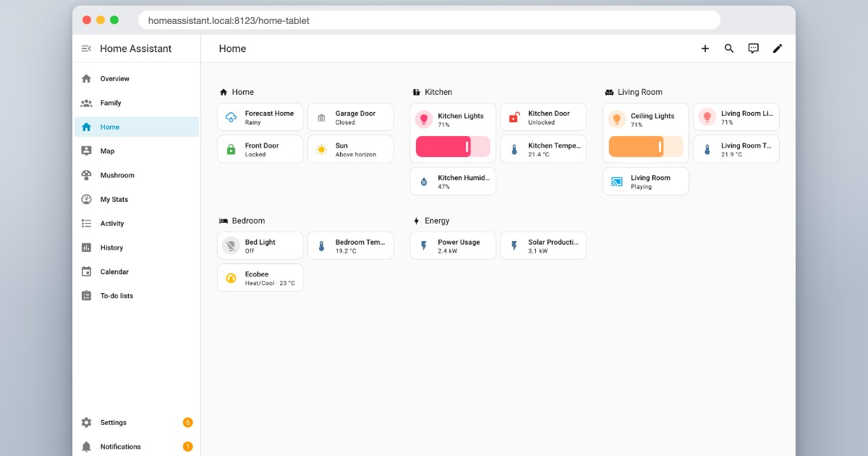
Task: Click the Solar Production lightning icon
Action: (514, 246)
